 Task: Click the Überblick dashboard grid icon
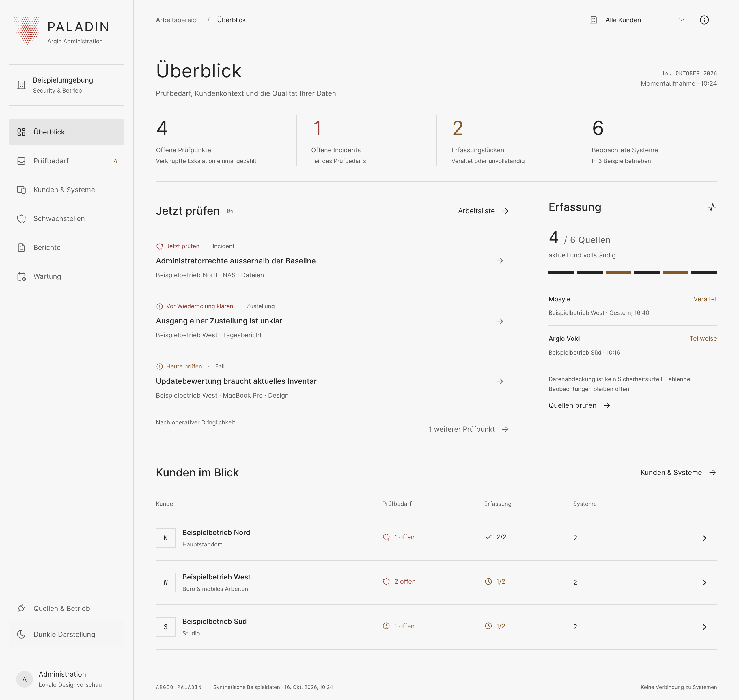[21, 132]
